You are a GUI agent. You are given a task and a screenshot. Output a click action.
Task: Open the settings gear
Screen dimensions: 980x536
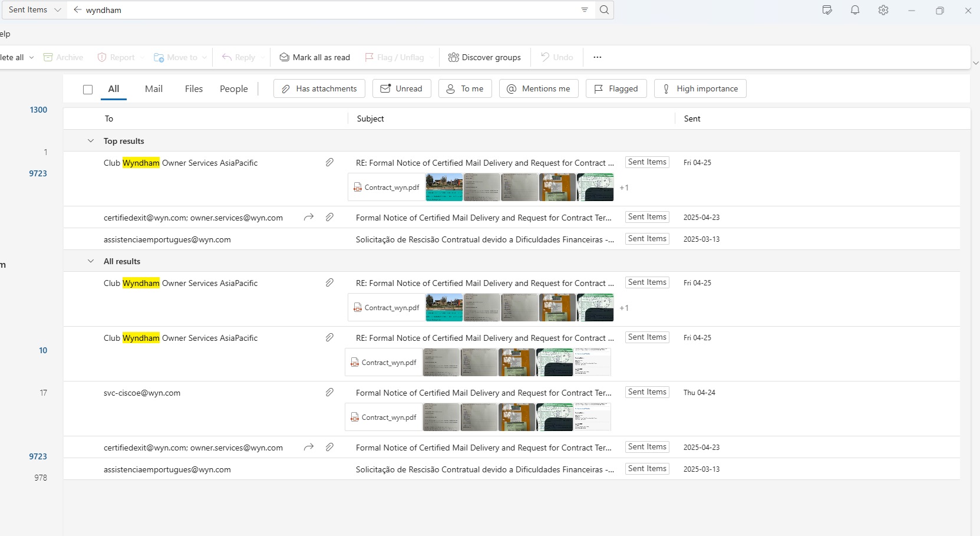pos(883,10)
